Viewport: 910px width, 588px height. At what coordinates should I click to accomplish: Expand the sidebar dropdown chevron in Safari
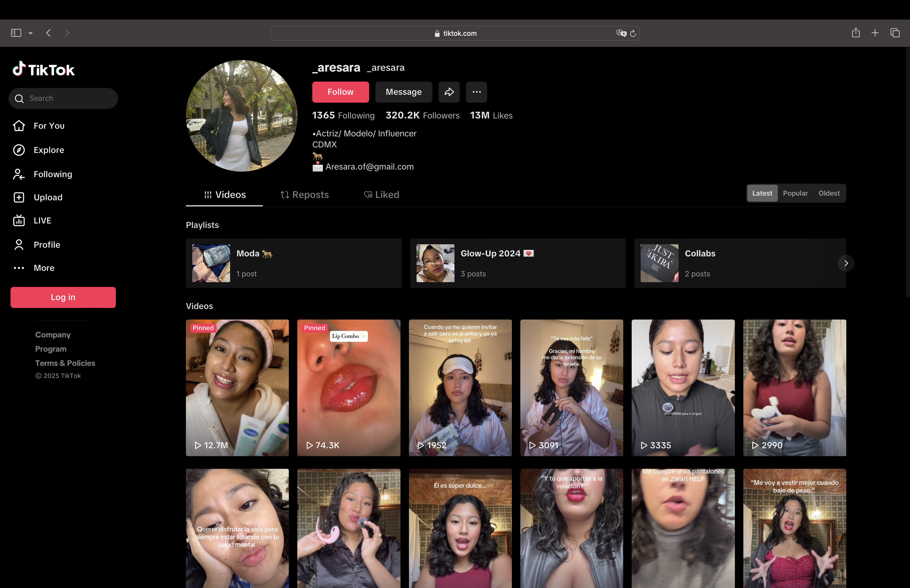coord(31,33)
